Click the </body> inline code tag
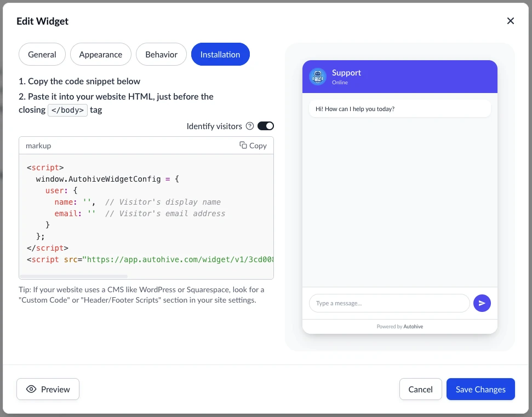 67,110
